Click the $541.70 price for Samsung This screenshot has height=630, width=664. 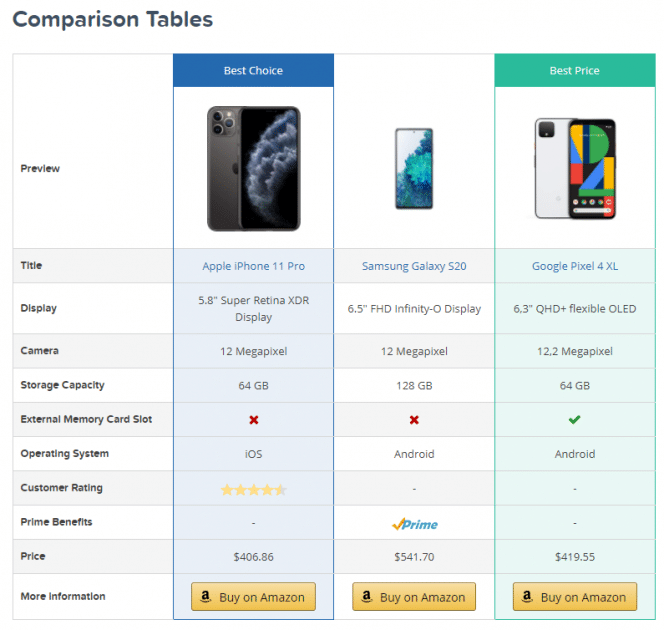pyautogui.click(x=414, y=557)
